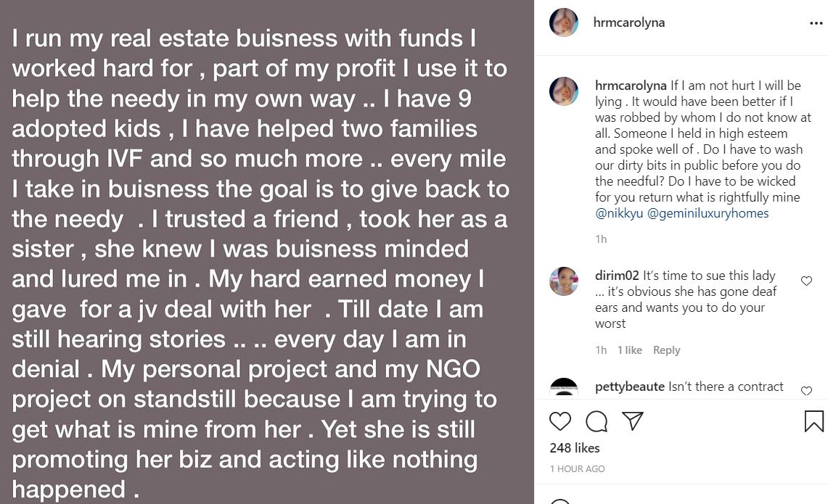
Task: Click the post's text image
Action: [267, 252]
